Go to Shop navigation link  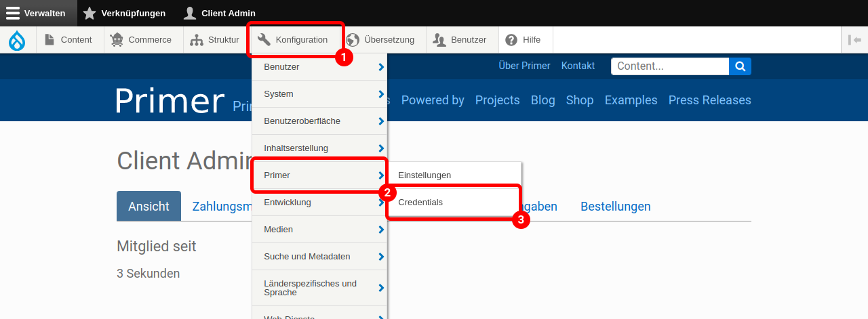pyautogui.click(x=580, y=100)
